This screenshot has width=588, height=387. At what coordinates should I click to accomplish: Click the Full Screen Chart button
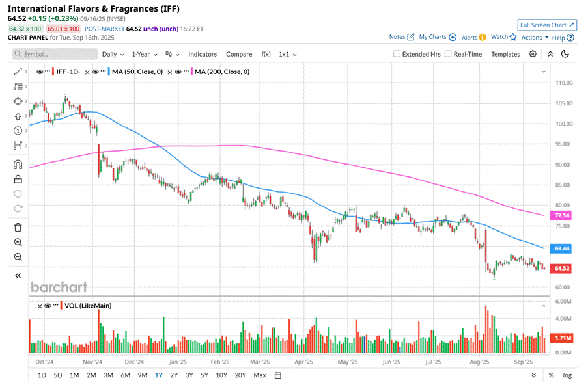tap(547, 25)
